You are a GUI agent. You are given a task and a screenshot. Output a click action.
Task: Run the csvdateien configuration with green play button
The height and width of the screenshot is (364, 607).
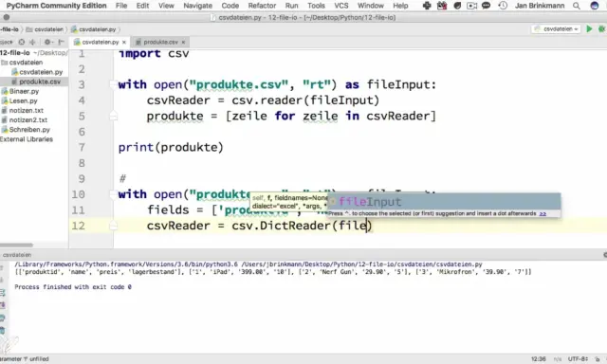(589, 29)
